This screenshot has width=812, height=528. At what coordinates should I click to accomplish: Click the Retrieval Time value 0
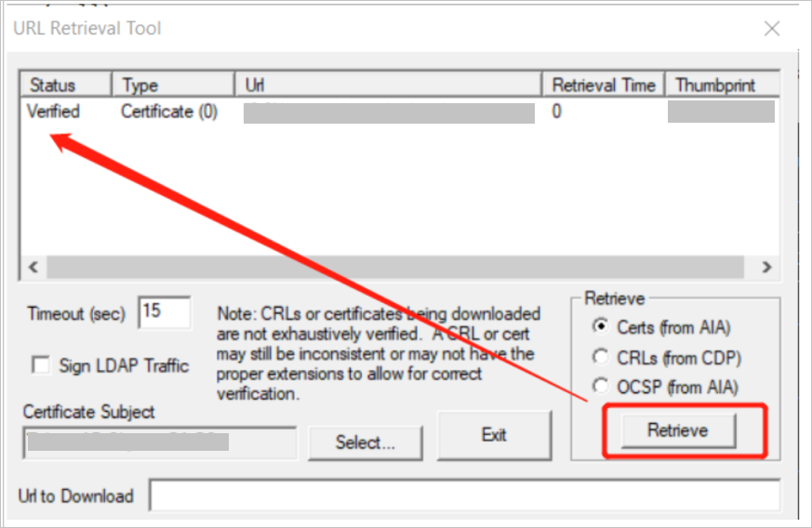(557, 112)
